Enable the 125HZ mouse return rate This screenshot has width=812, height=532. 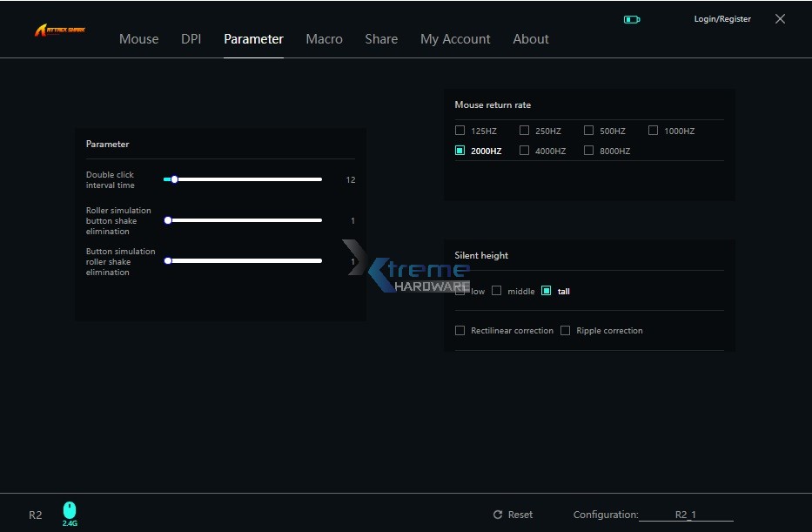(x=460, y=130)
